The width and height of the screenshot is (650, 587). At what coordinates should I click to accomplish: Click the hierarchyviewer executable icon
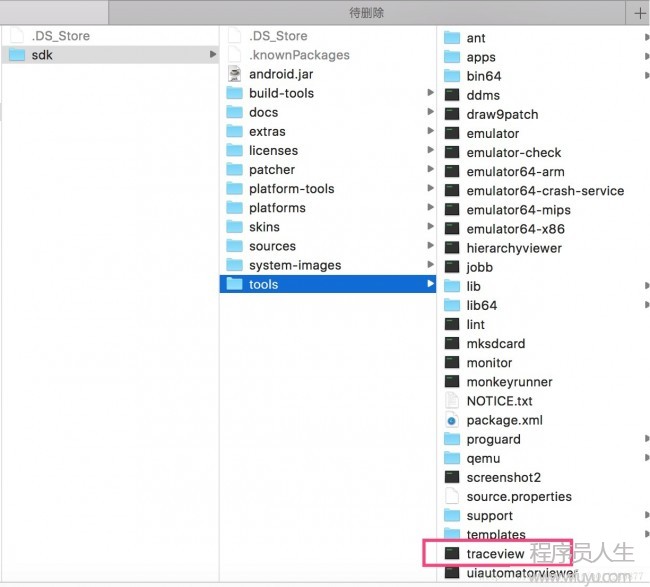tap(452, 247)
